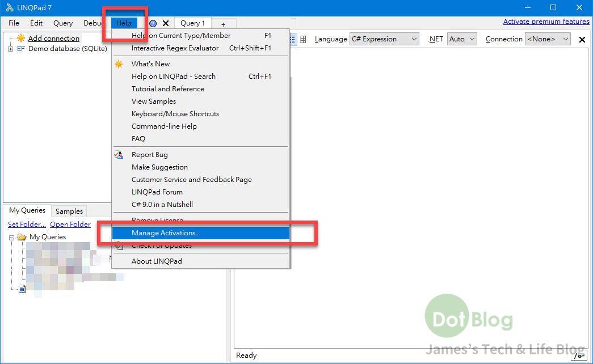Expand the Demo database (SQLite) node
The width and height of the screenshot is (593, 364).
tap(11, 49)
